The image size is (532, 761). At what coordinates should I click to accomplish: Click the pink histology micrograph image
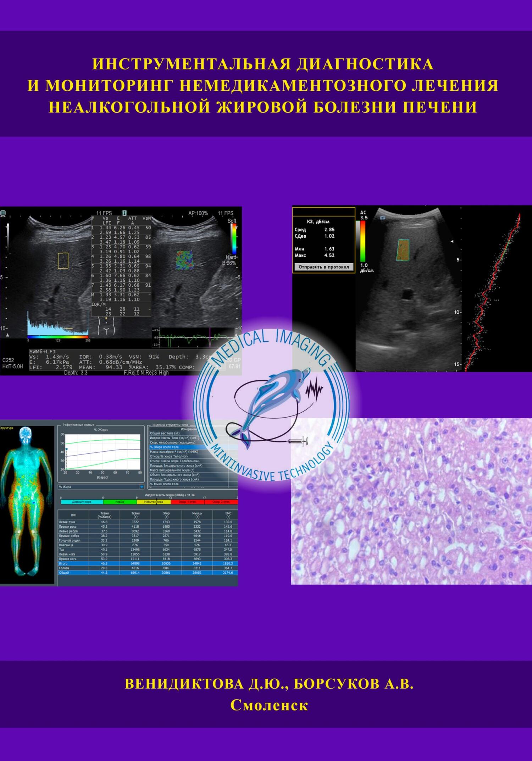[411, 501]
